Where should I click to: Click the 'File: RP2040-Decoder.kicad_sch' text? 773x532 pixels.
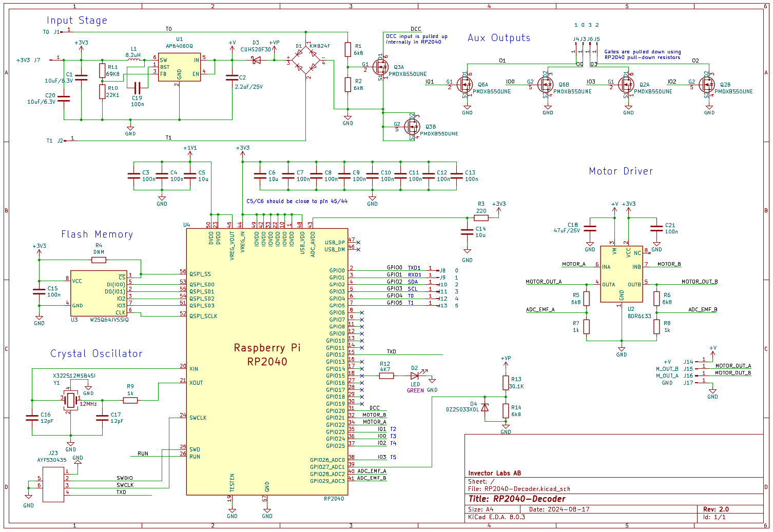click(x=519, y=489)
